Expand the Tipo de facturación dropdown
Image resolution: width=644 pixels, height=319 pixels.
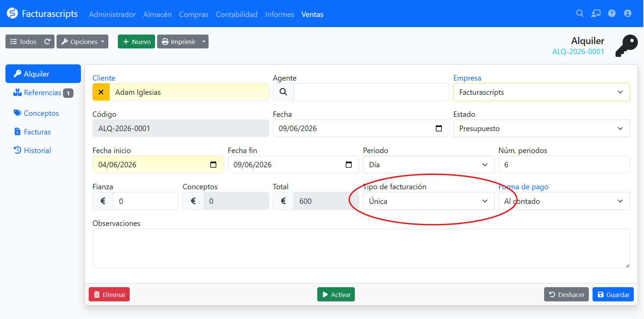[429, 201]
